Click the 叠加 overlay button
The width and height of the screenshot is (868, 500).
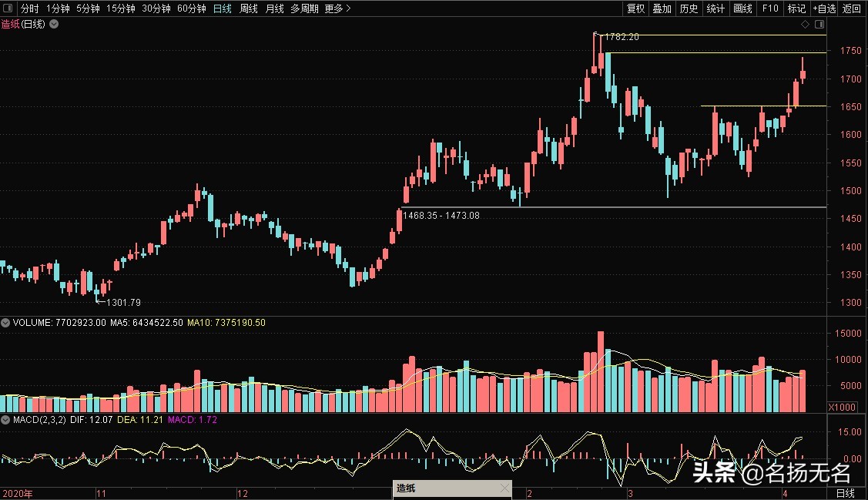[x=662, y=8]
